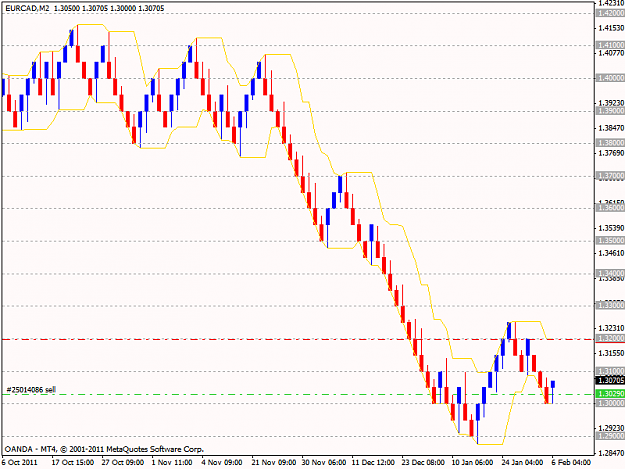Click the 1.37000 price axis label

(x=610, y=176)
